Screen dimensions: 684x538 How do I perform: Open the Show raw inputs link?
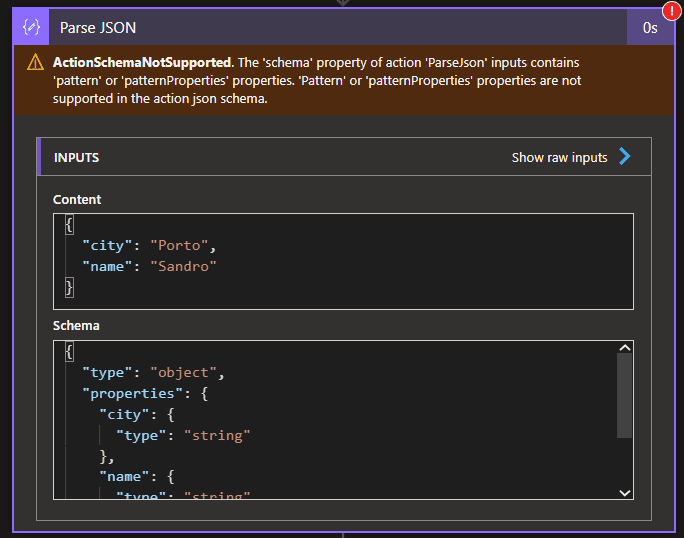[559, 157]
